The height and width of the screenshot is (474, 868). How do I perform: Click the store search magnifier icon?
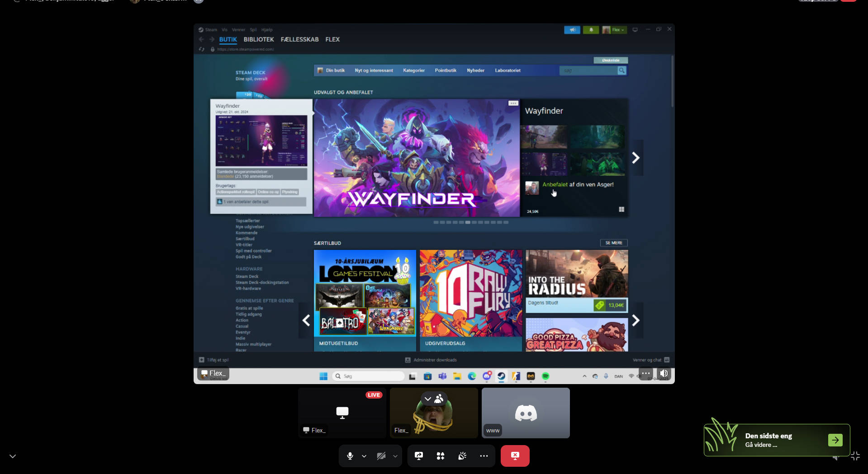tap(622, 70)
